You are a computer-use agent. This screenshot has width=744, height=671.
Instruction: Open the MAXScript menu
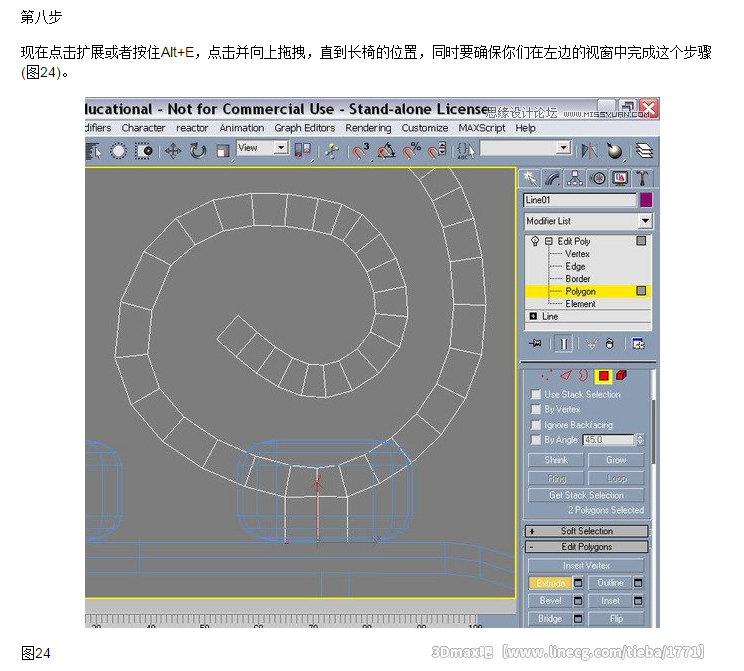click(482, 128)
